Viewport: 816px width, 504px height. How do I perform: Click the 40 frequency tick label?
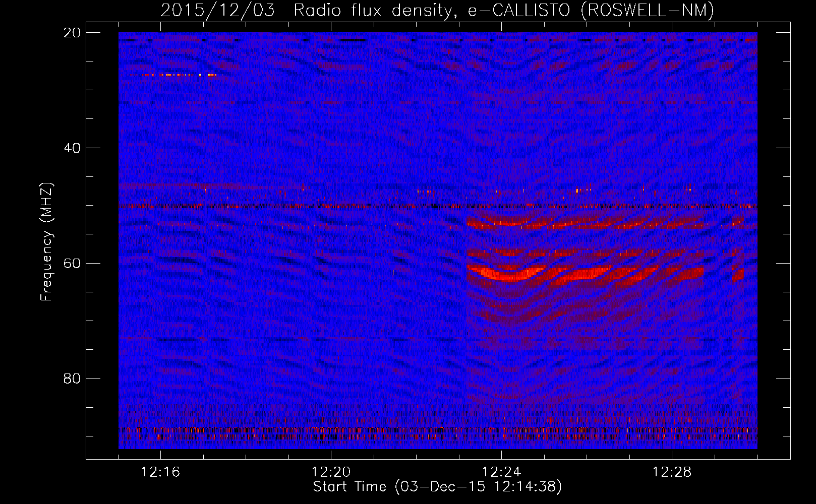[72, 148]
